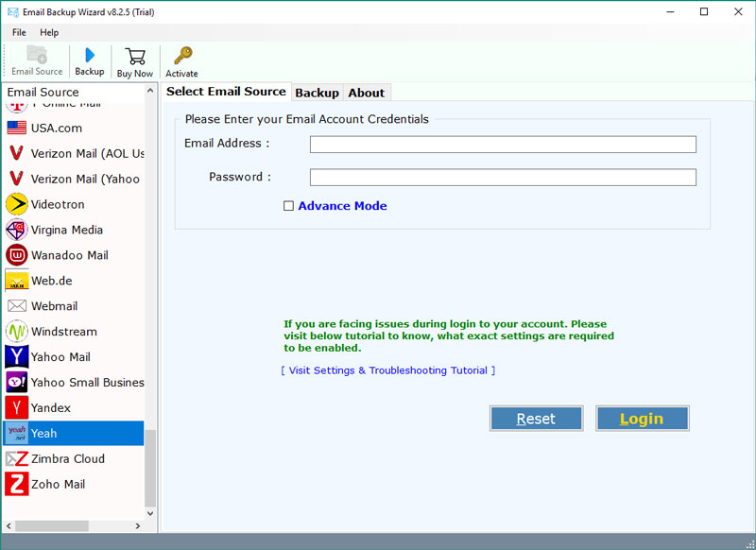Open Visit Settings & Troubleshooting Tutorial link
Viewport: 756px width, 550px height.
(x=387, y=370)
